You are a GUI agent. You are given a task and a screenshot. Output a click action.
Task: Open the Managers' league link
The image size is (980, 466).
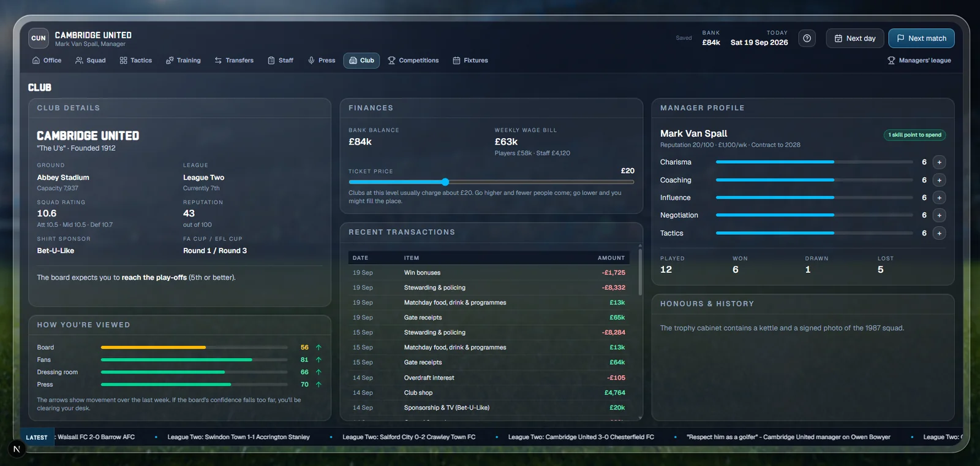[919, 61]
